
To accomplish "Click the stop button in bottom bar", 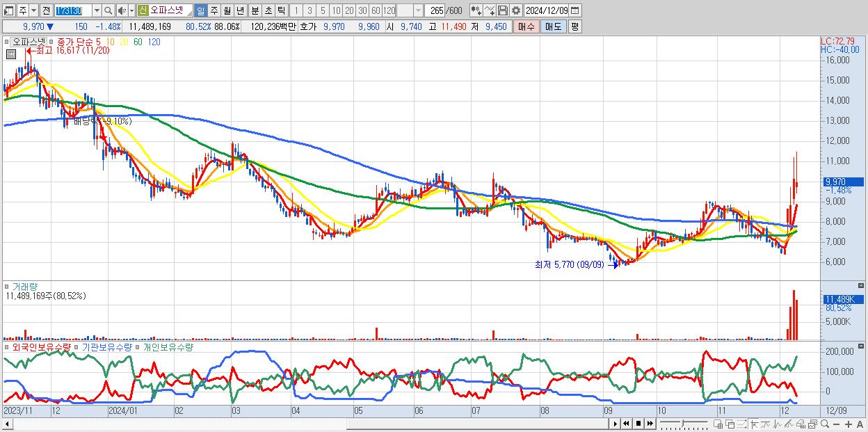I will pos(638,424).
